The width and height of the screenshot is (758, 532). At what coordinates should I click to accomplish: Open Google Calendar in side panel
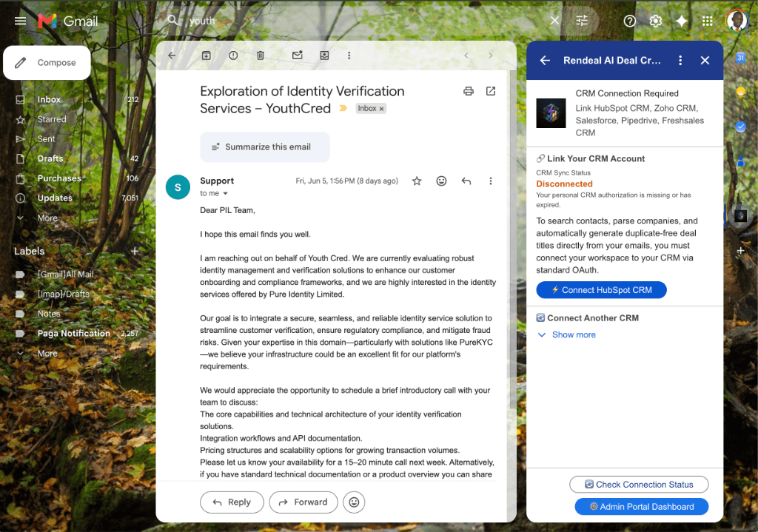click(740, 58)
